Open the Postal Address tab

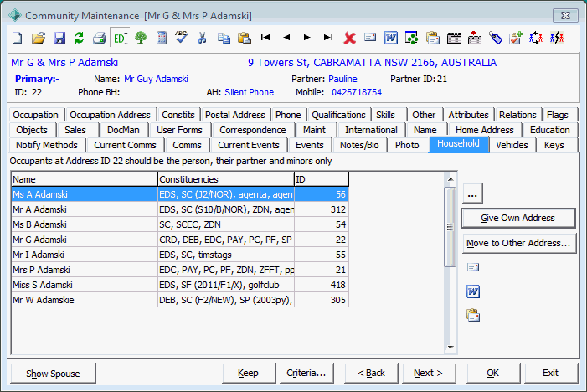(x=235, y=115)
